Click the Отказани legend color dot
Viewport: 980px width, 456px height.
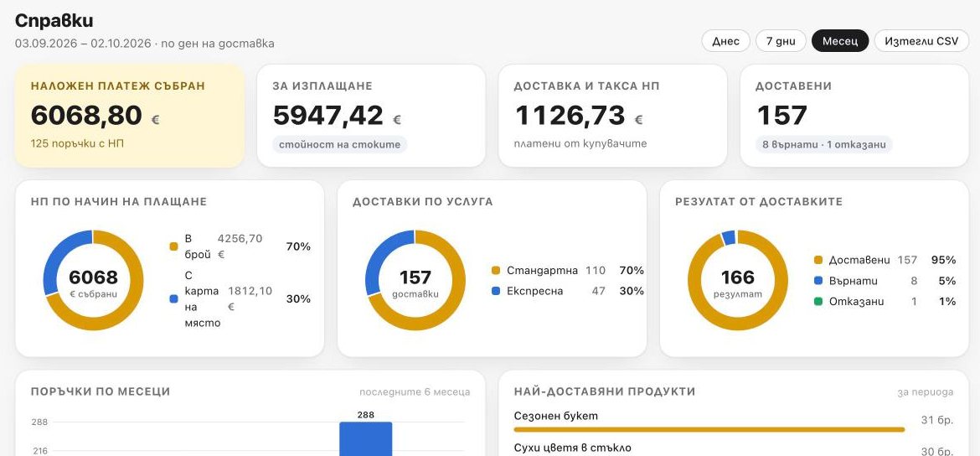[x=818, y=302]
